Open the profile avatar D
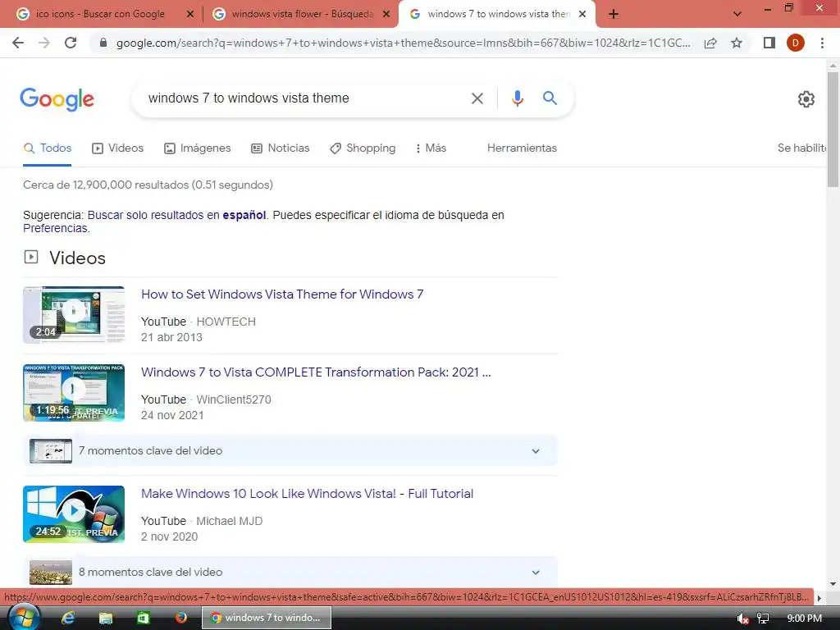The image size is (840, 630). pyautogui.click(x=796, y=43)
